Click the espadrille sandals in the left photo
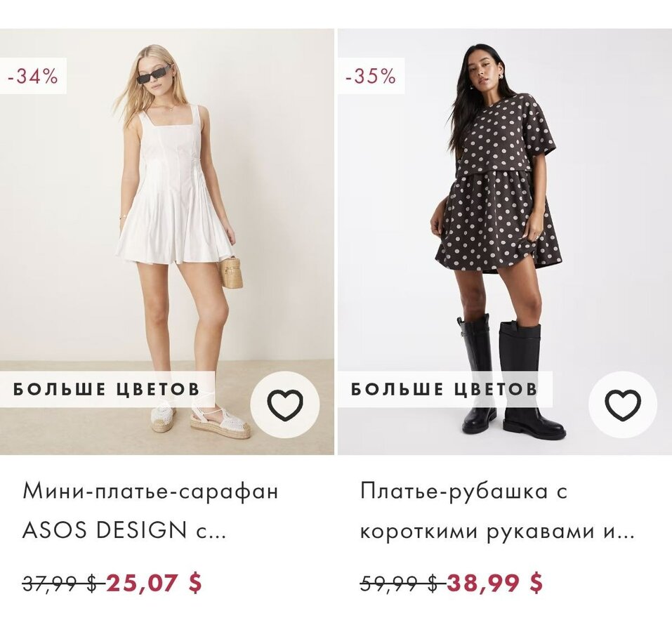672x632 pixels. (220, 422)
